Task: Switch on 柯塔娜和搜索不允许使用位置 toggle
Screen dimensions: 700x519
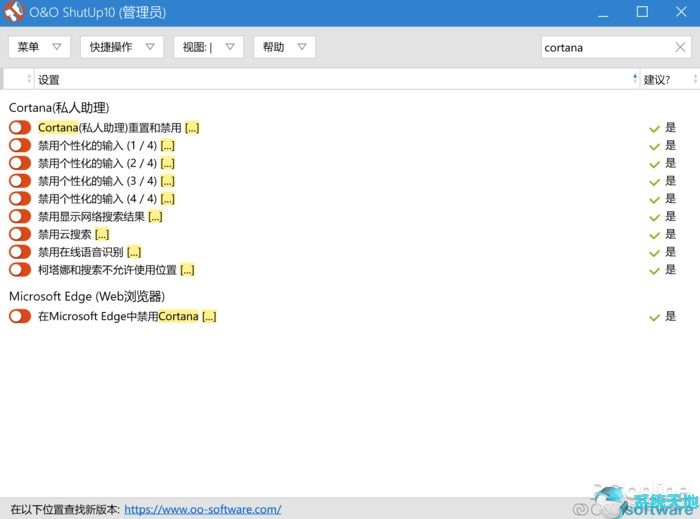Action: point(20,270)
